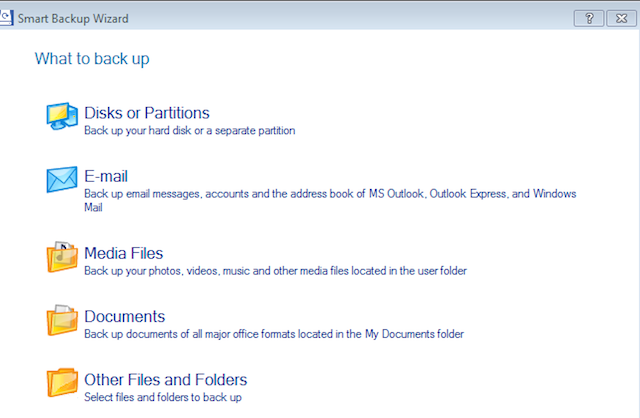Click 'Back up your hard disk or a separate partition'
Viewport: 640px width, 418px height.
(x=189, y=131)
